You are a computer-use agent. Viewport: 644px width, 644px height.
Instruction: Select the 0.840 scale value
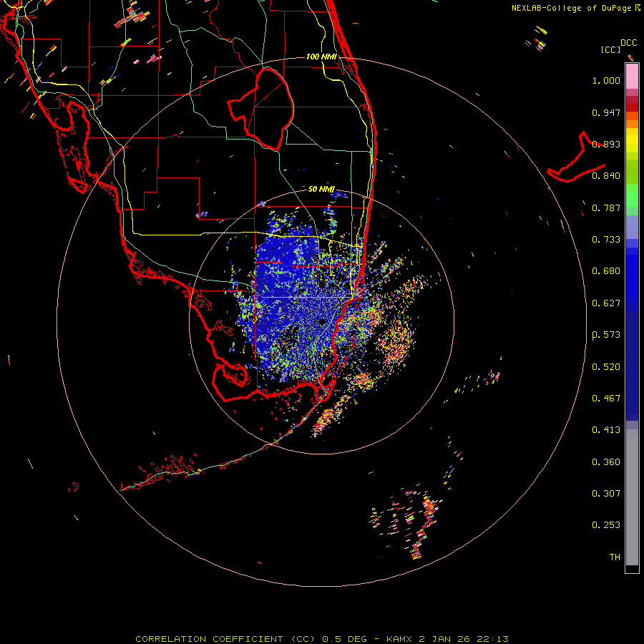[x=606, y=176]
